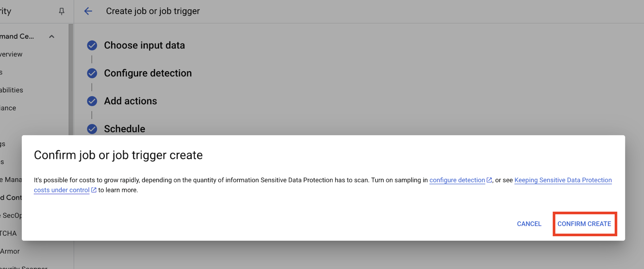Click the back arrow to return
The width and height of the screenshot is (644, 269).
tap(88, 11)
